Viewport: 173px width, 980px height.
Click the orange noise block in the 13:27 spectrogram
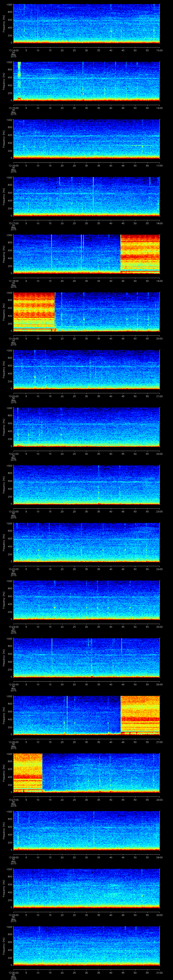pos(28,772)
